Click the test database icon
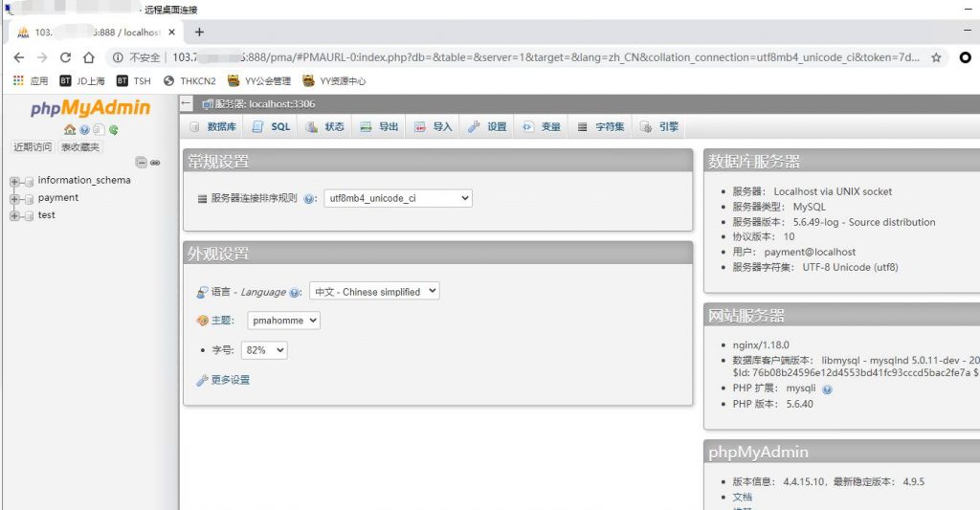This screenshot has height=510, width=980. click(x=28, y=216)
